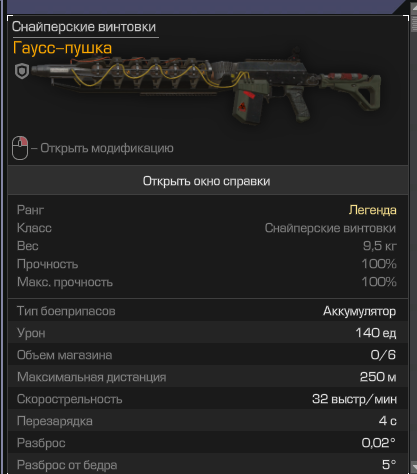The image size is (417, 474).
Task: Click the Вес 9,5 кг row
Action: (207, 246)
